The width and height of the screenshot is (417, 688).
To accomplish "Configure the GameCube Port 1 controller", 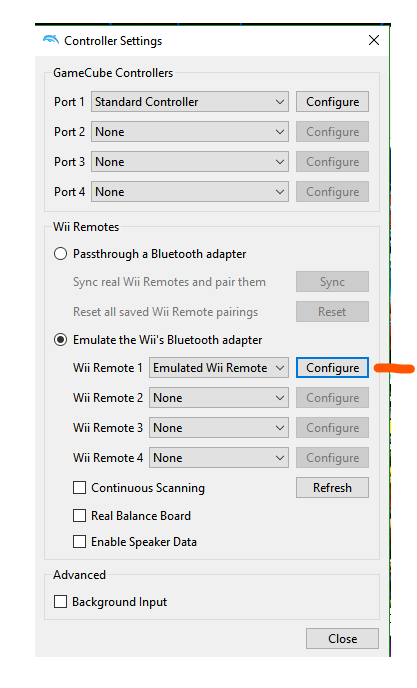I will (x=332, y=102).
